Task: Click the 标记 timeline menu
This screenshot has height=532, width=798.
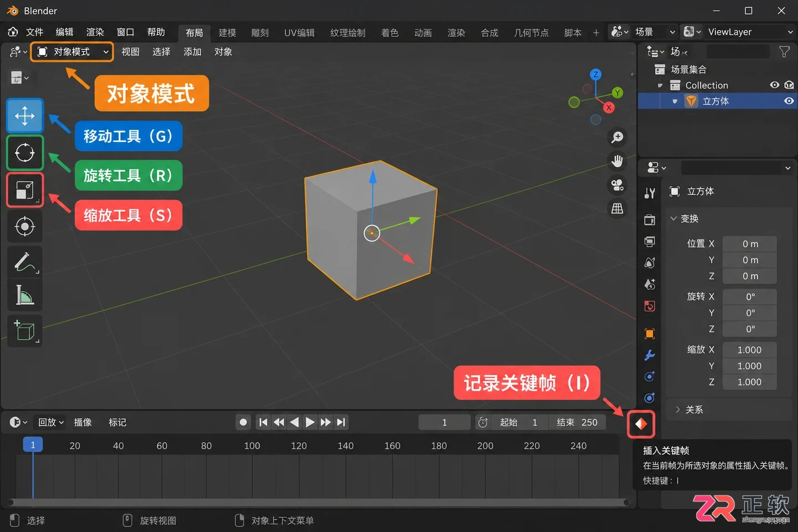Action: [x=117, y=422]
